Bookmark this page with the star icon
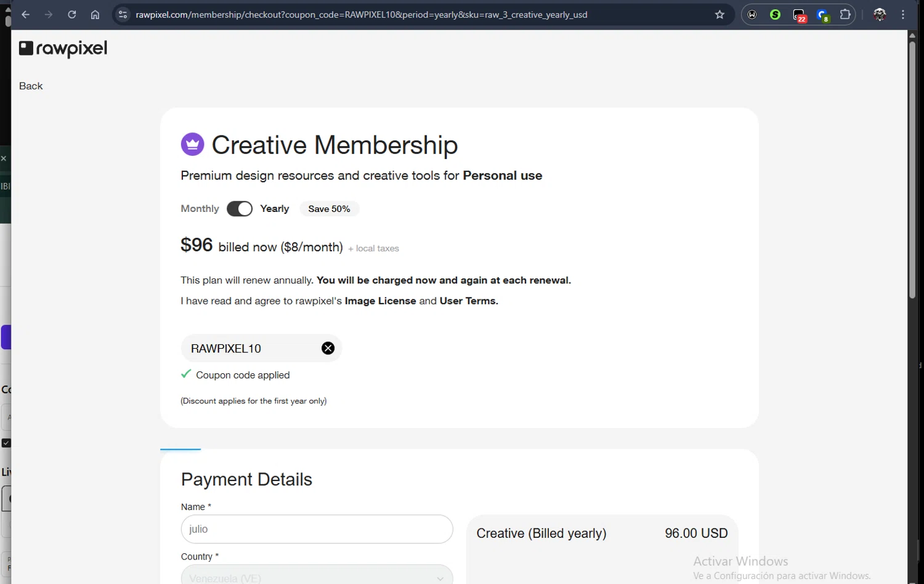The width and height of the screenshot is (924, 584). tap(719, 14)
